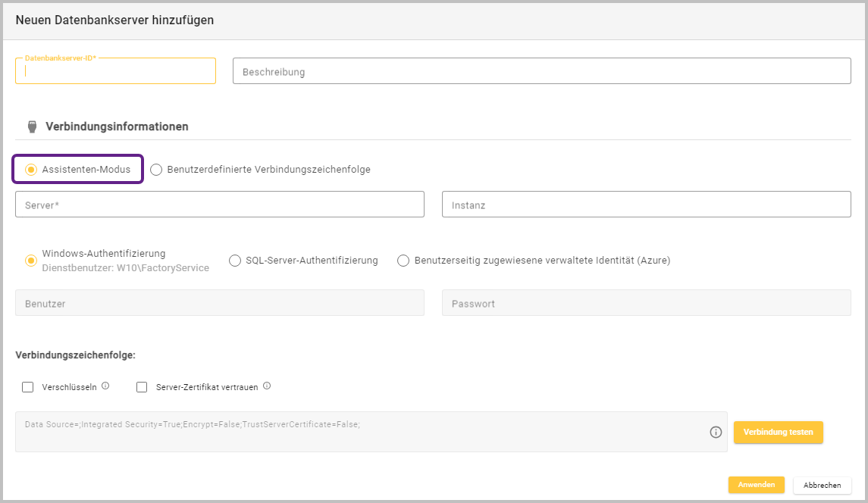Click the Passwort field
Viewport: 868px width, 503px height.
coord(646,303)
